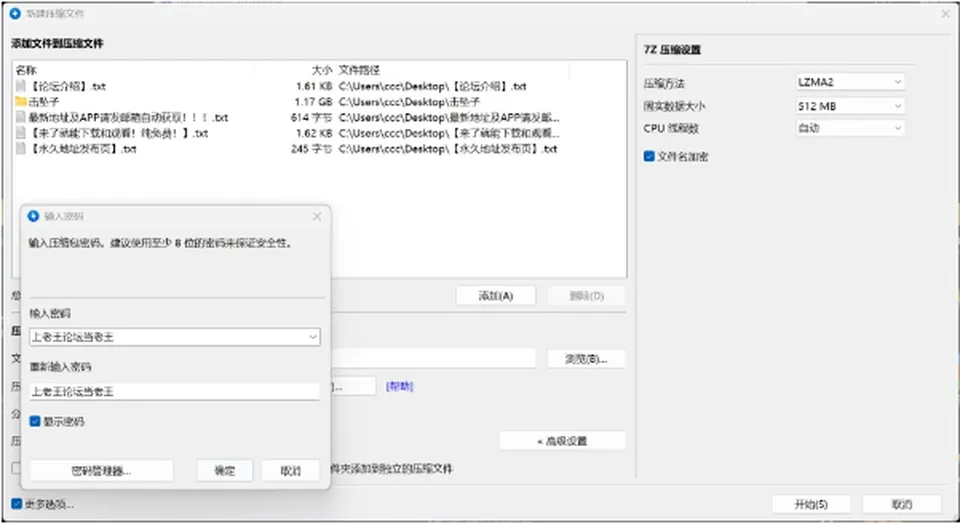Click the 1.61 KB size value
This screenshot has width=960, height=524.
pyautogui.click(x=314, y=86)
